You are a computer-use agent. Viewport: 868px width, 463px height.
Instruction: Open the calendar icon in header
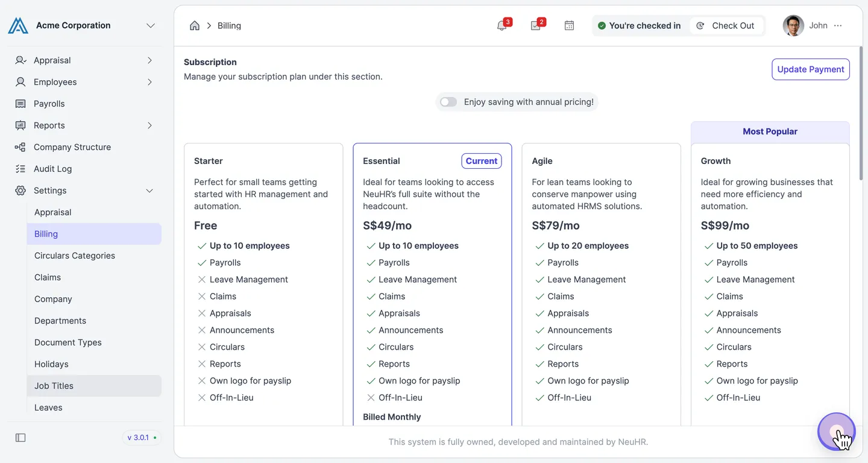[x=569, y=25]
